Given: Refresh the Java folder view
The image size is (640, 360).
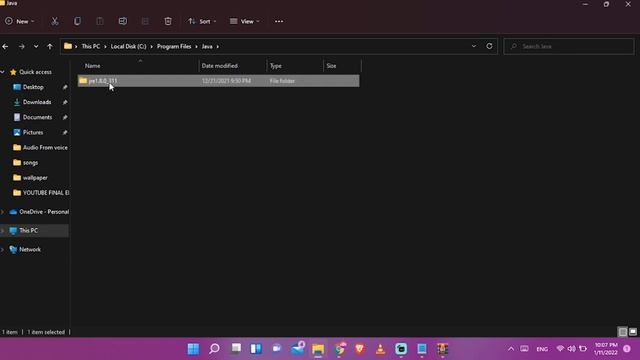Looking at the screenshot, I should 489,47.
